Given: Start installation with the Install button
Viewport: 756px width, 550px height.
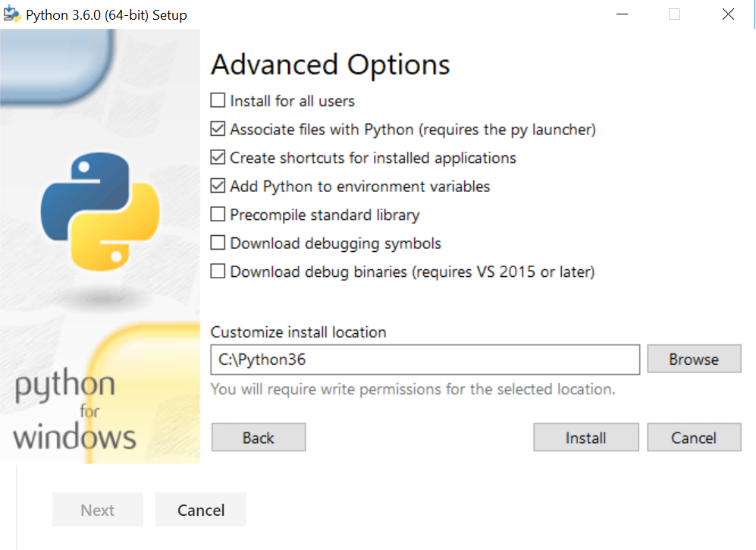Looking at the screenshot, I should coord(586,438).
